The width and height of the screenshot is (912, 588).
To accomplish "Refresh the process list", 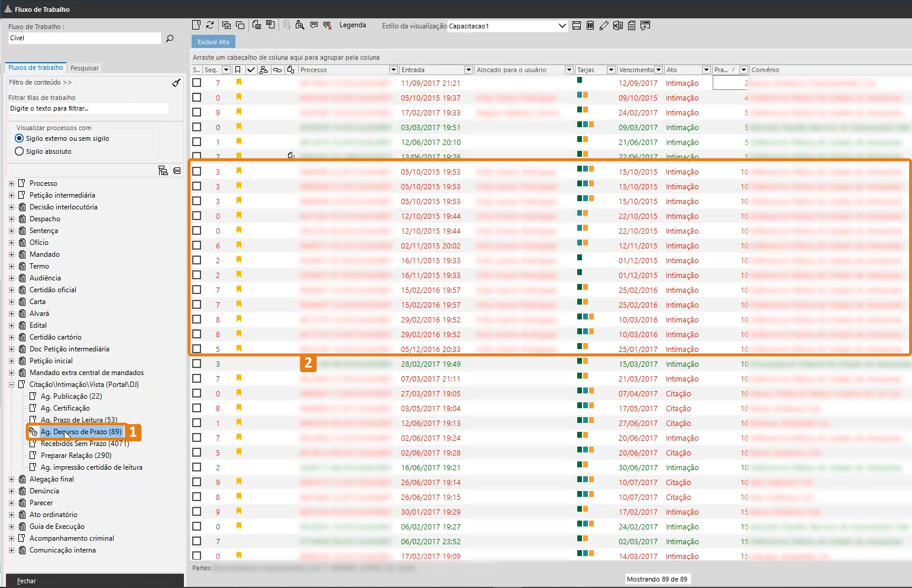I will [210, 25].
